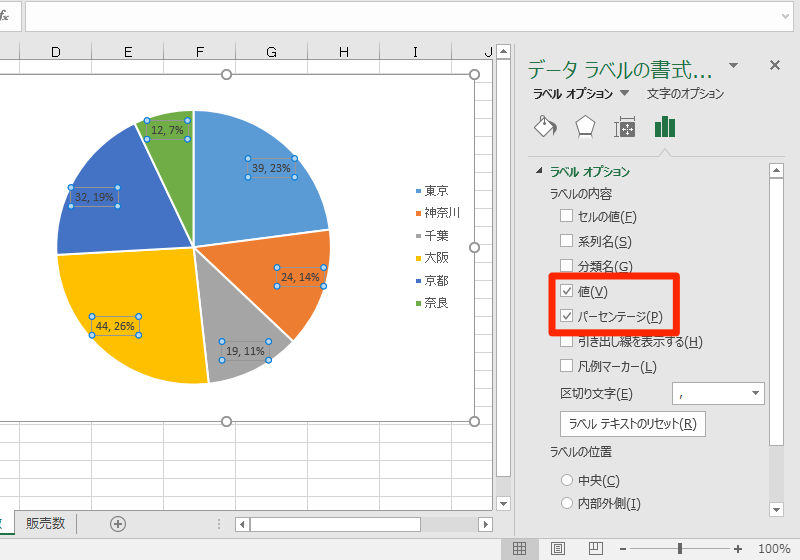Open the task pane options dropdown arrow
This screenshot has width=800, height=560.
(x=733, y=65)
